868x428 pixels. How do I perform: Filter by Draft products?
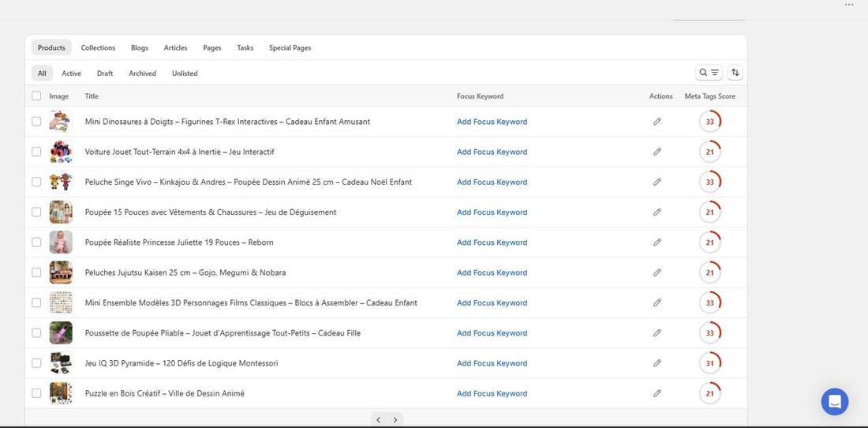pos(105,73)
